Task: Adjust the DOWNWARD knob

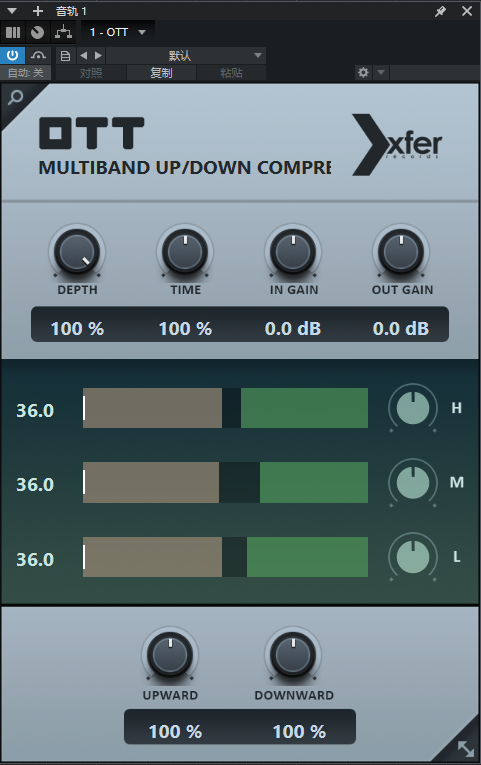Action: [293, 655]
